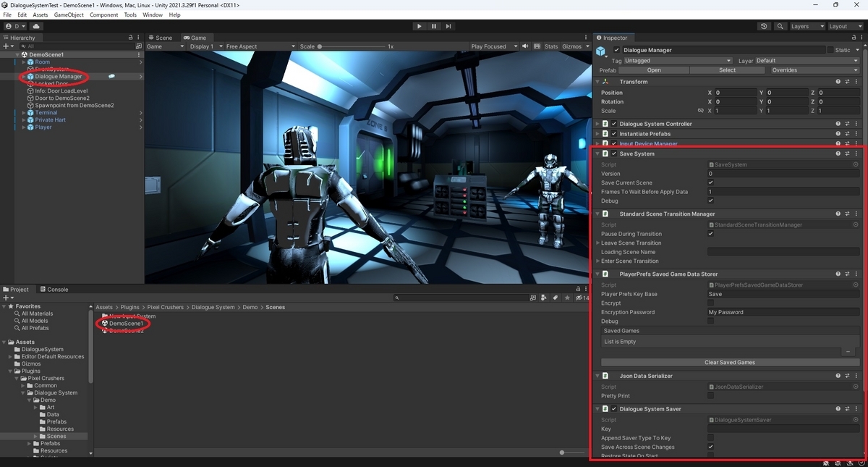Viewport: 868px width, 467px height.
Task: Select Dialogue Manager in the Hierarchy
Action: [59, 77]
